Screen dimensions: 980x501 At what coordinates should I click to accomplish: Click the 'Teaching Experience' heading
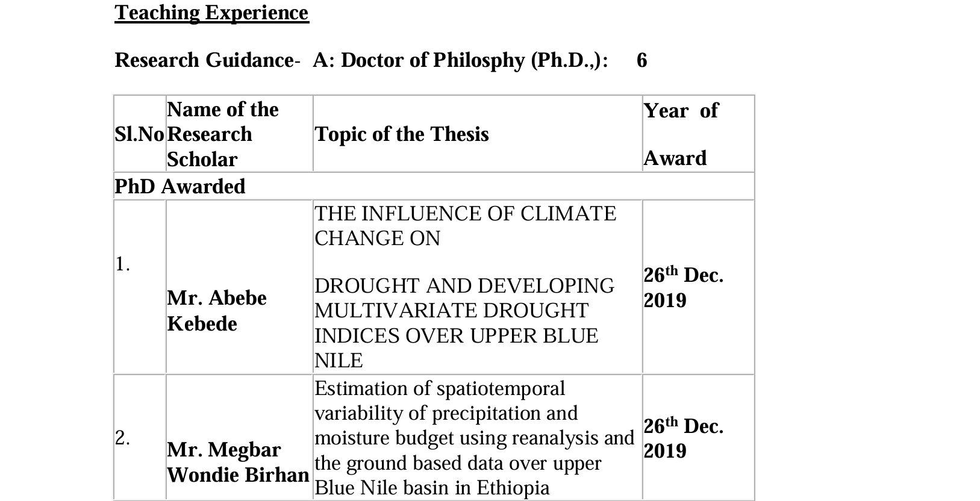click(x=211, y=13)
